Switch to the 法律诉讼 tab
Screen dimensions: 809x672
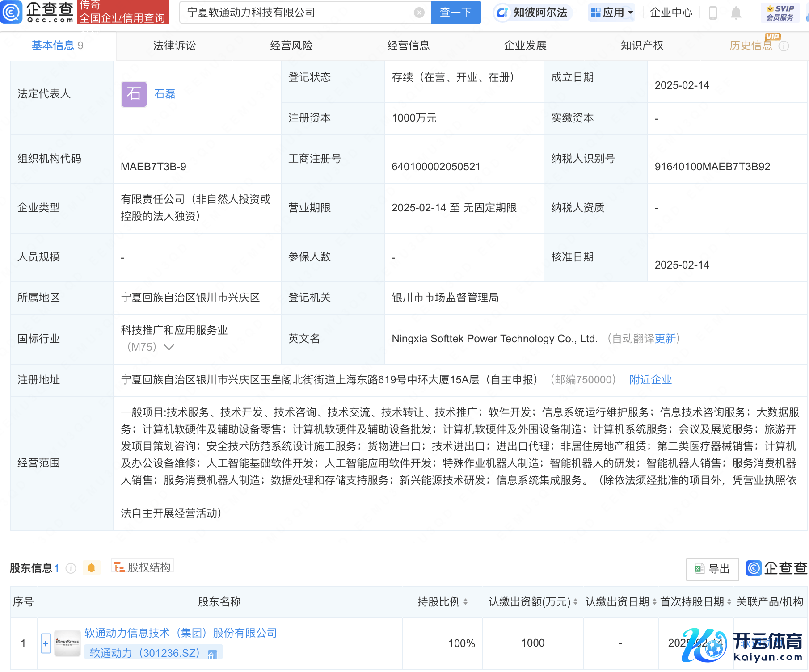click(174, 46)
